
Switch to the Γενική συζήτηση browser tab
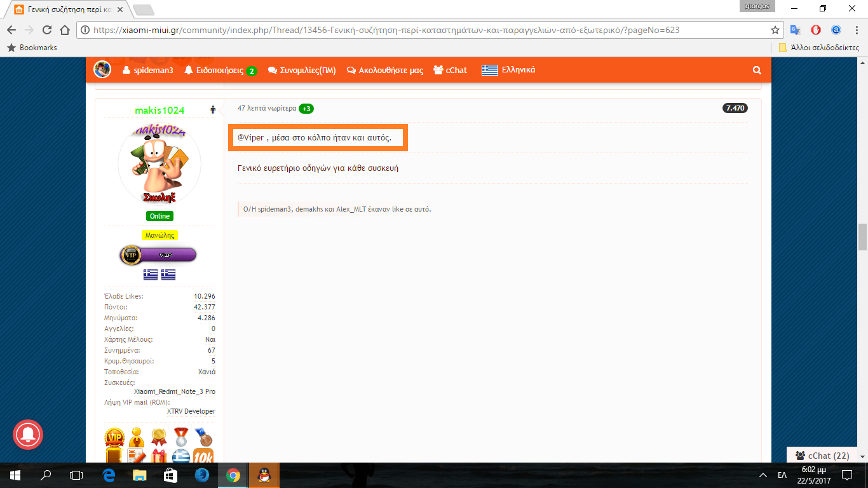pyautogui.click(x=70, y=10)
